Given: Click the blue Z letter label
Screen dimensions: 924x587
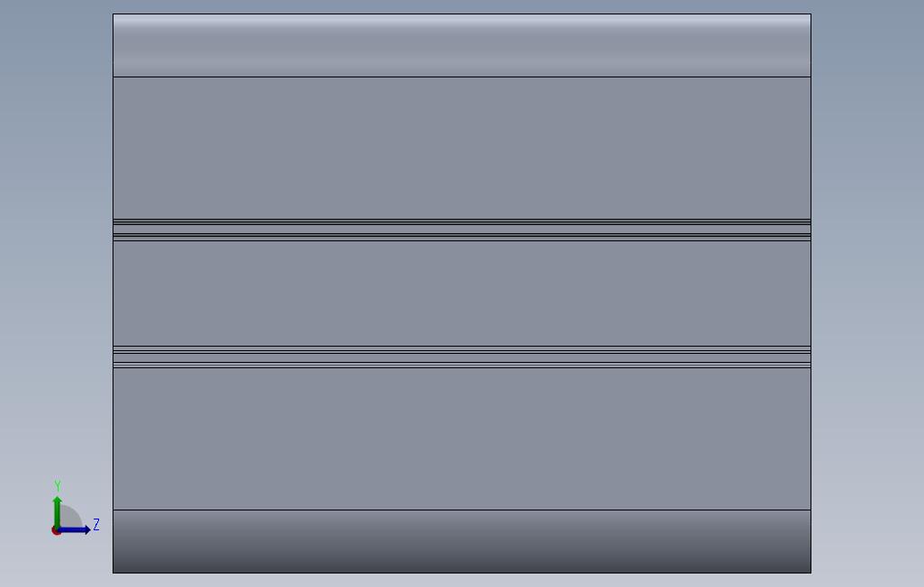Looking at the screenshot, I should 96,525.
